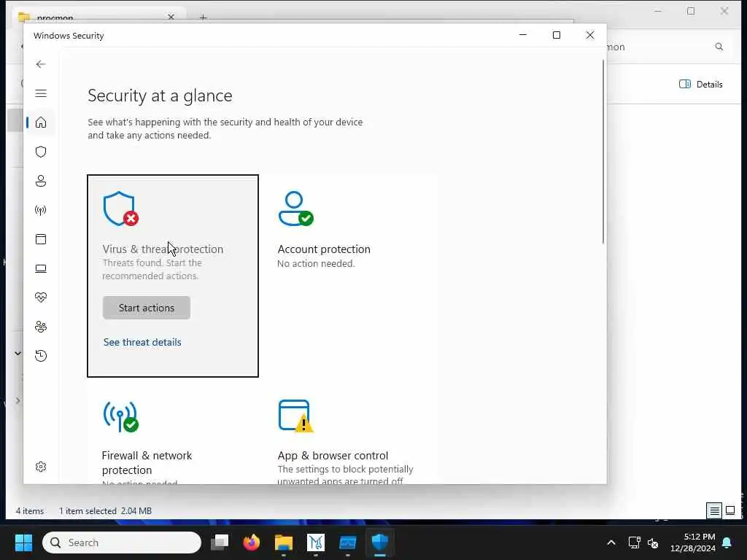Select the Home icon in the sidebar
This screenshot has height=560, width=747.
41,122
